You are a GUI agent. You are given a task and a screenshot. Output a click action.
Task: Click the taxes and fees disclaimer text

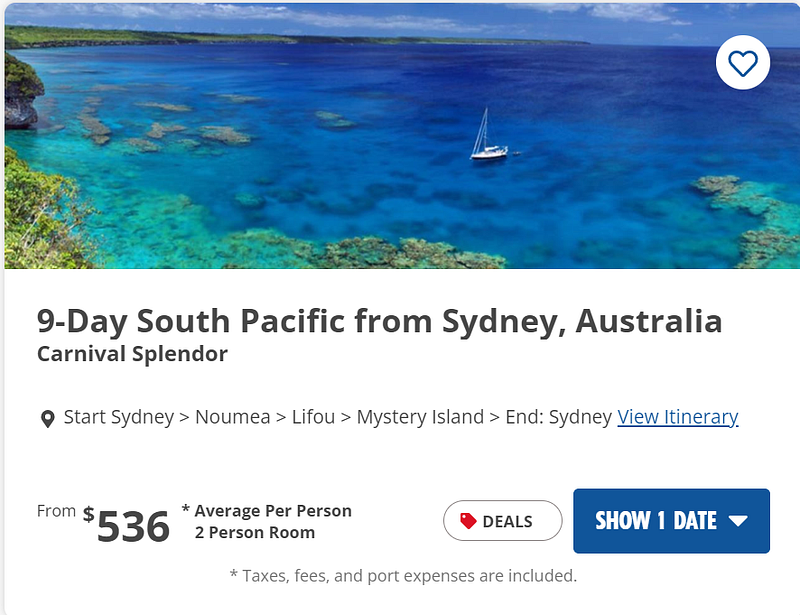click(400, 576)
